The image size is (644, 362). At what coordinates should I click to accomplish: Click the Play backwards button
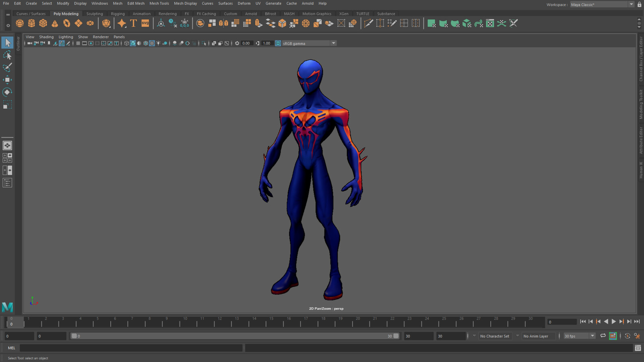click(606, 321)
